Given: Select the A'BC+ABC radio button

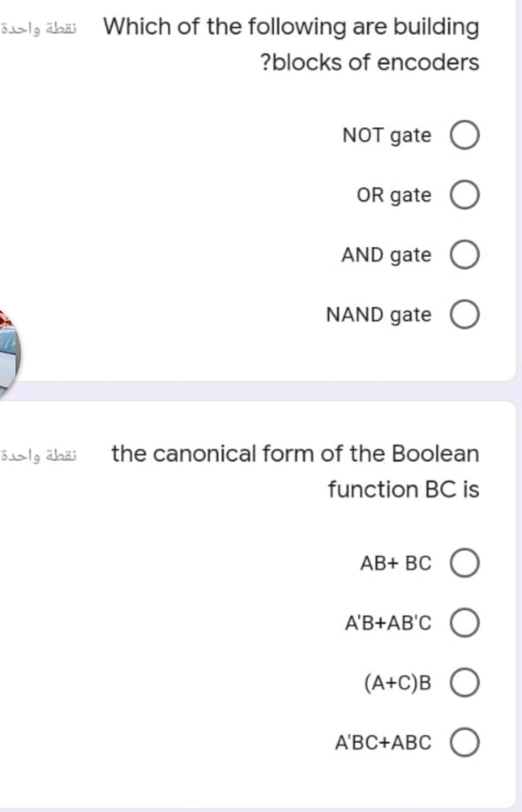Looking at the screenshot, I should coord(465,742).
